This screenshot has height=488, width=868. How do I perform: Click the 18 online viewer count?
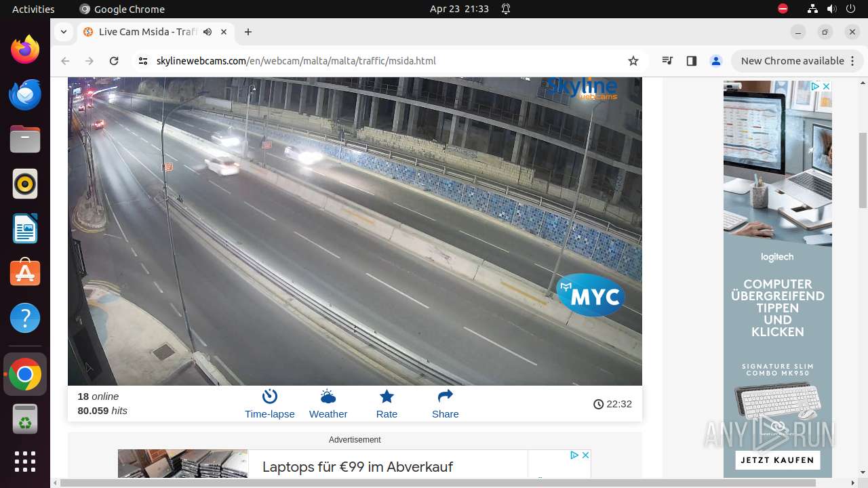click(x=98, y=396)
